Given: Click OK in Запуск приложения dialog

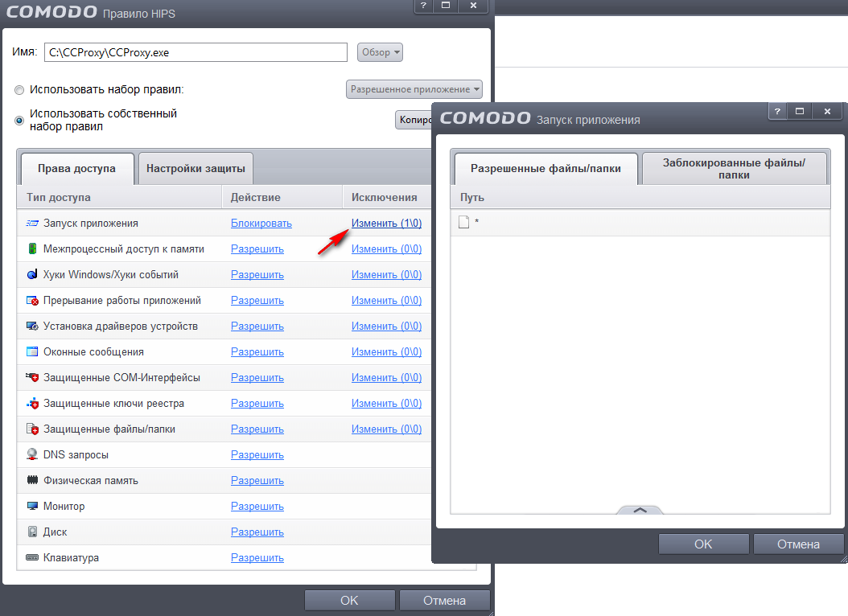Looking at the screenshot, I should (704, 544).
